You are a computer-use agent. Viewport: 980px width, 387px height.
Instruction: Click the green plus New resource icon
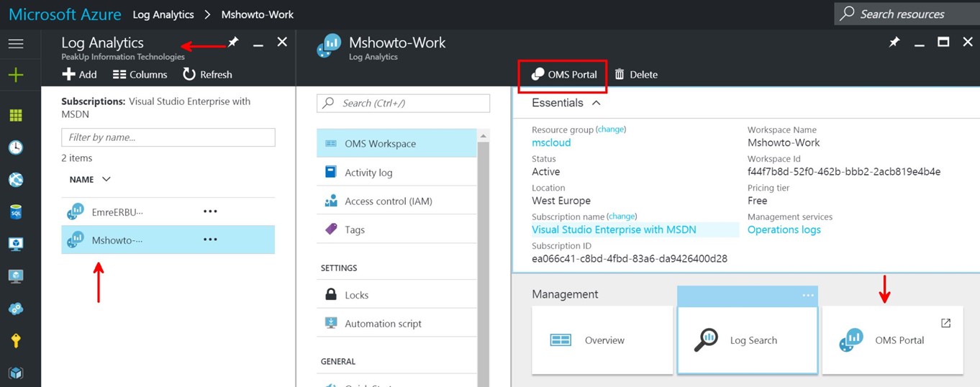pos(16,75)
